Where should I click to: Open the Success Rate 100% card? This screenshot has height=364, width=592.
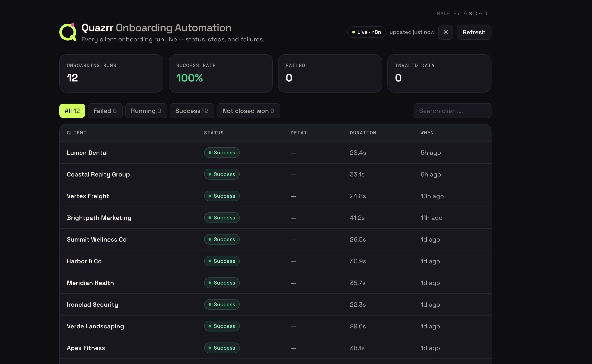click(221, 74)
